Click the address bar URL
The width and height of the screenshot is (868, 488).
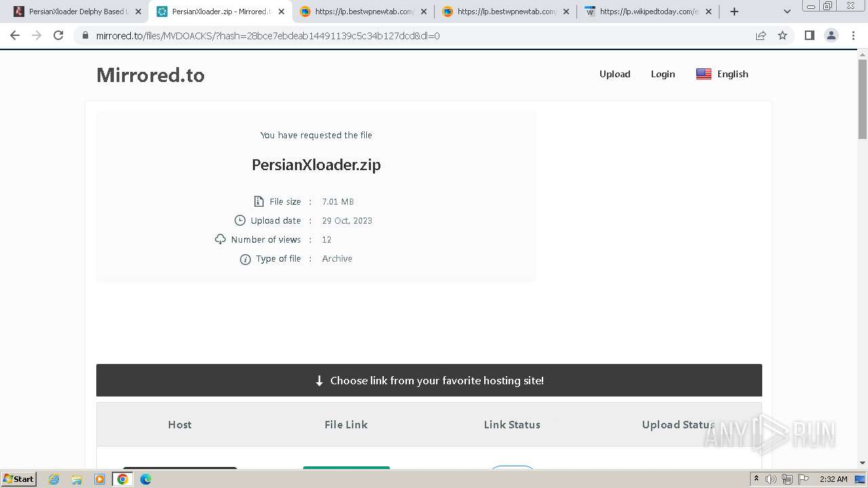(267, 36)
